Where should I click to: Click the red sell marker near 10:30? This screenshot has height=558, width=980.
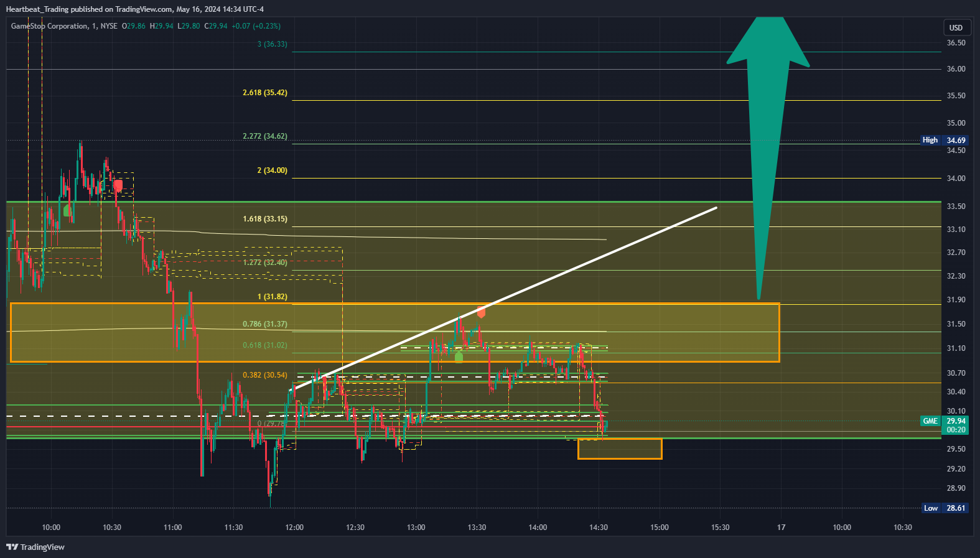[x=118, y=185]
